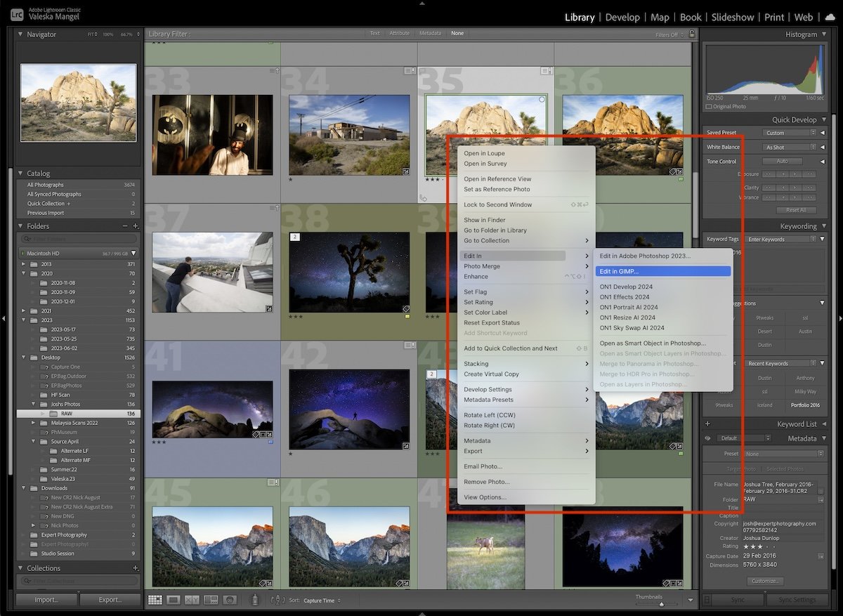Click the cloud sync icon near Web
Image resolution: width=843 pixels, height=616 pixels.
click(829, 17)
